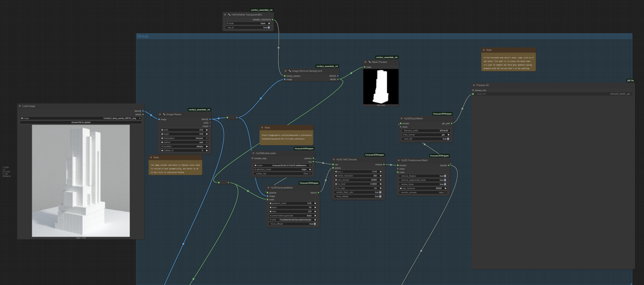644x285 pixels.
Task: Collapse the Hy3DExportMesh node via its dot
Action: pyautogui.click(x=401, y=118)
